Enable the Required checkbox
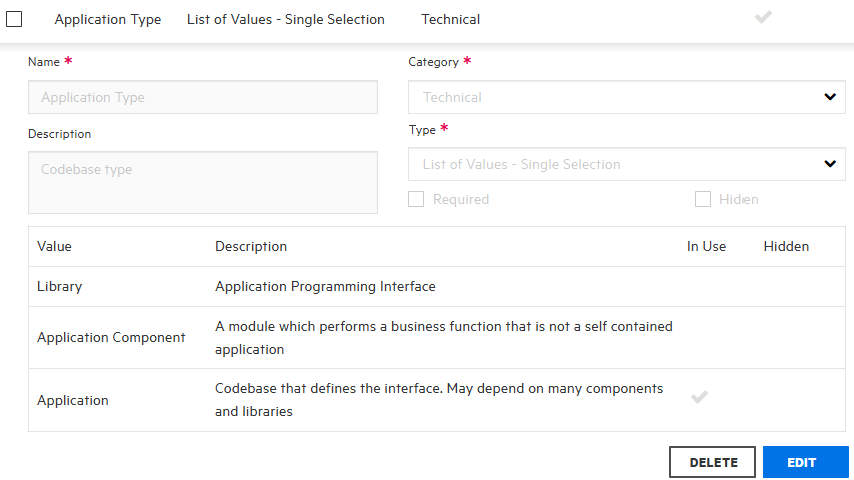854x480 pixels. click(416, 199)
